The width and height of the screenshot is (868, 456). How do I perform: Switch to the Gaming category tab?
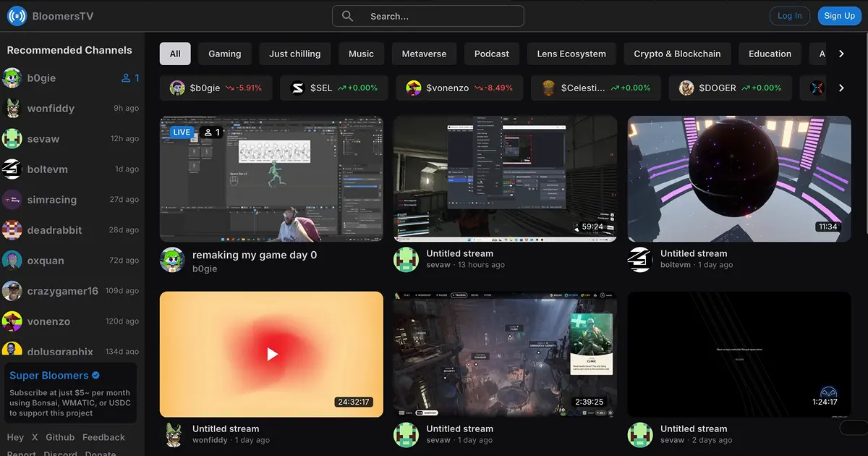(x=224, y=53)
